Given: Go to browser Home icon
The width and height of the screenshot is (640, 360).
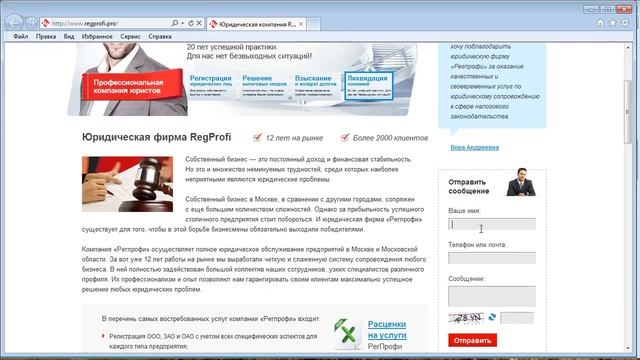Looking at the screenshot, I should 600,23.
